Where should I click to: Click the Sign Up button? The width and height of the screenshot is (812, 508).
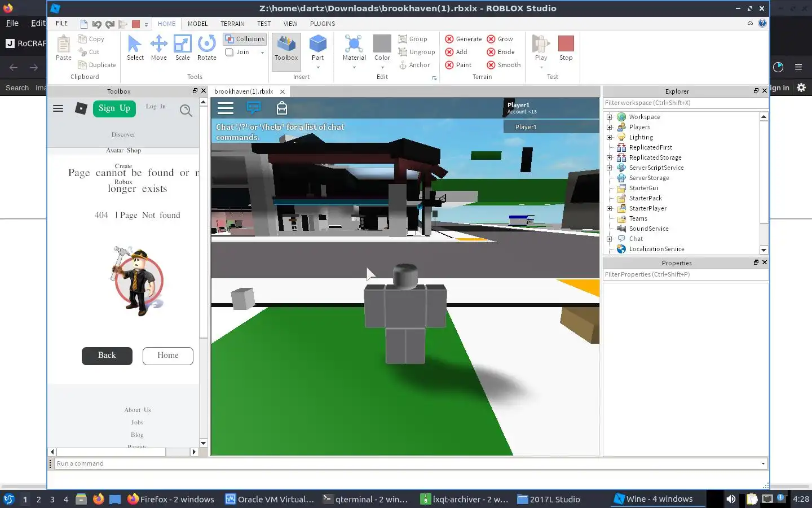pos(114,108)
